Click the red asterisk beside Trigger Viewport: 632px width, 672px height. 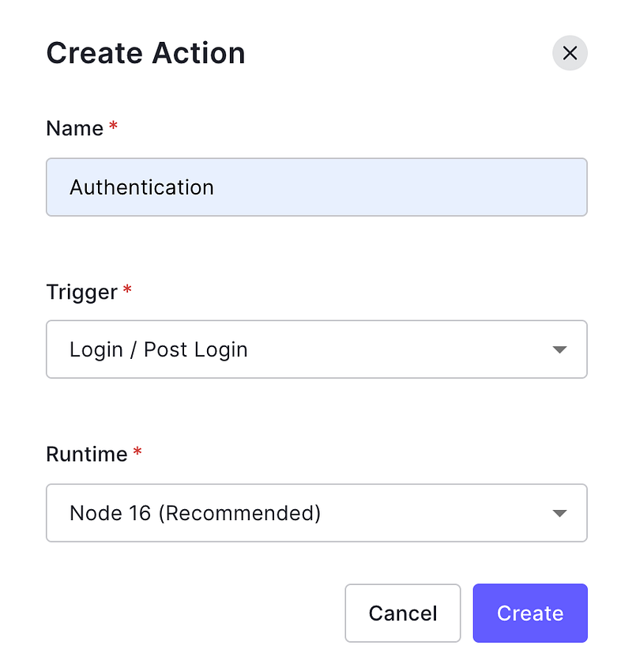click(127, 289)
